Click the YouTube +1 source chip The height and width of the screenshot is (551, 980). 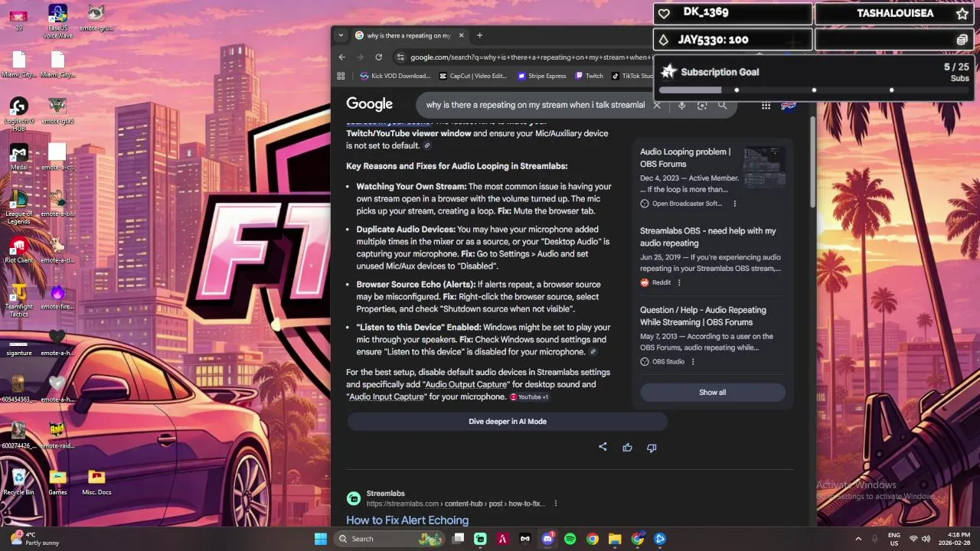529,397
